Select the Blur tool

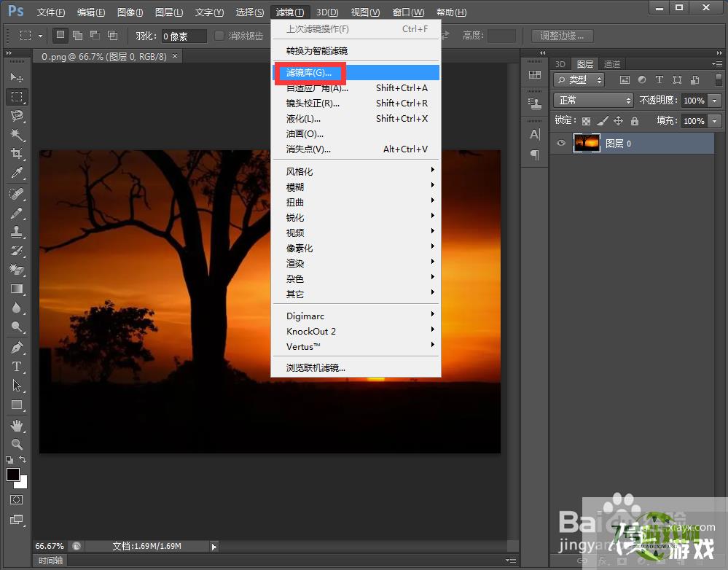point(17,308)
